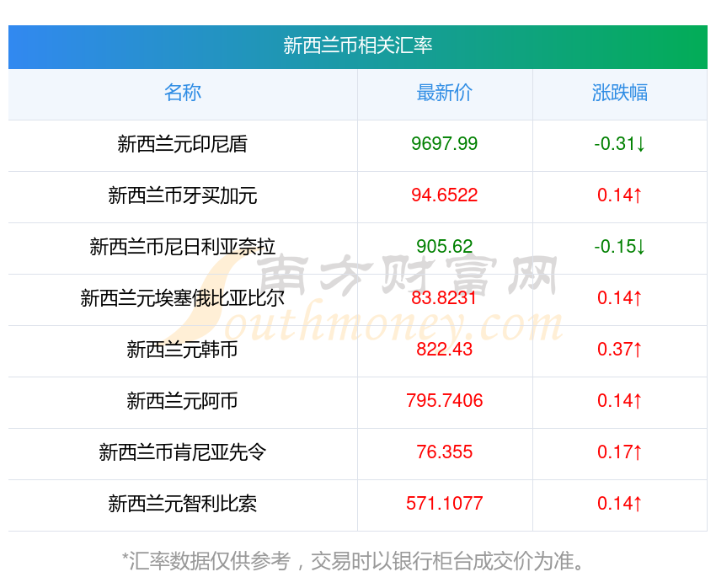Select the 新西兰元埃塞俄比亚比尔 row name
This screenshot has width=716, height=588.
click(x=183, y=298)
